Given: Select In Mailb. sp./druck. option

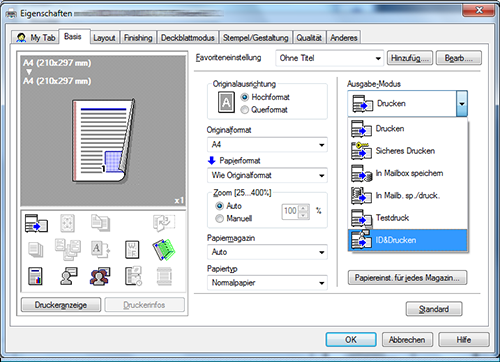Looking at the screenshot, I should [x=408, y=196].
